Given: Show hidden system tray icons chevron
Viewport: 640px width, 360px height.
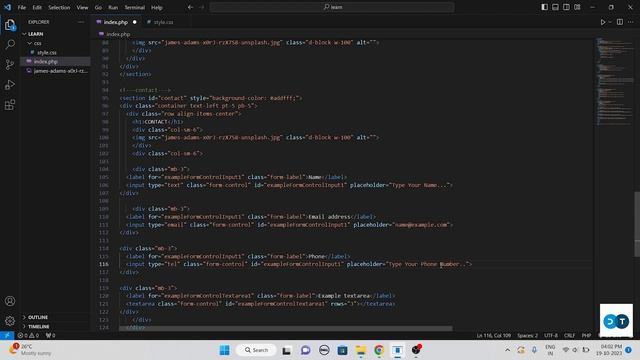Looking at the screenshot, I should (507, 350).
